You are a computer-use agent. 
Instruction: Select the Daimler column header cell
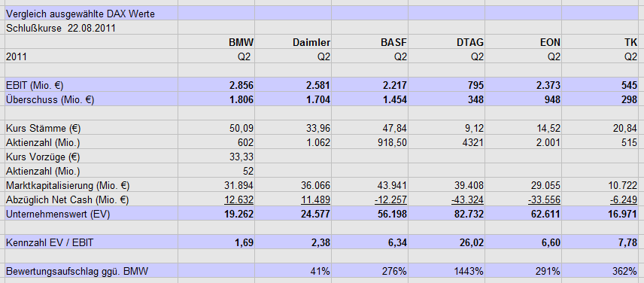293,42
